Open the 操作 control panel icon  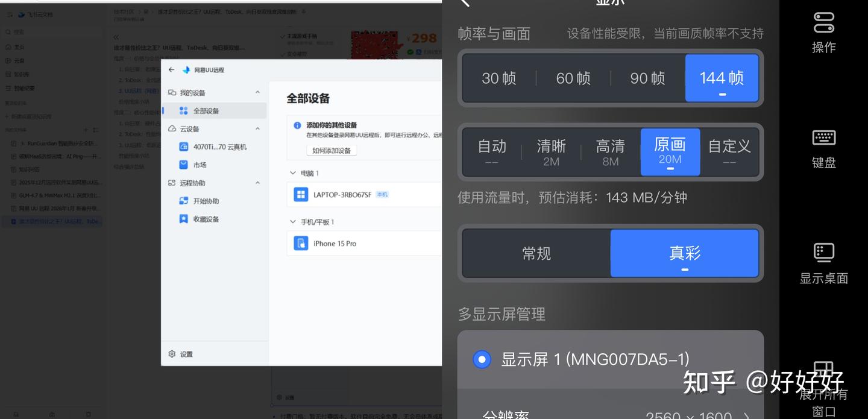(x=823, y=23)
